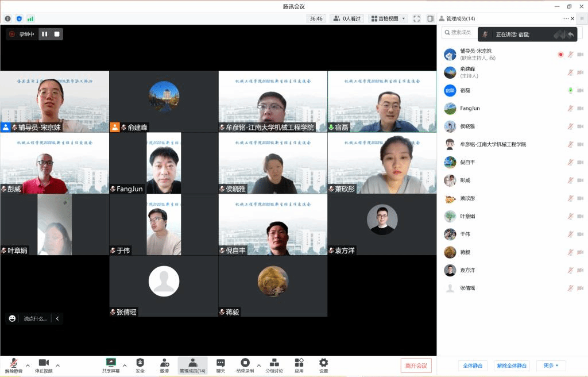Open the Invite icon (邀请)

tap(164, 365)
